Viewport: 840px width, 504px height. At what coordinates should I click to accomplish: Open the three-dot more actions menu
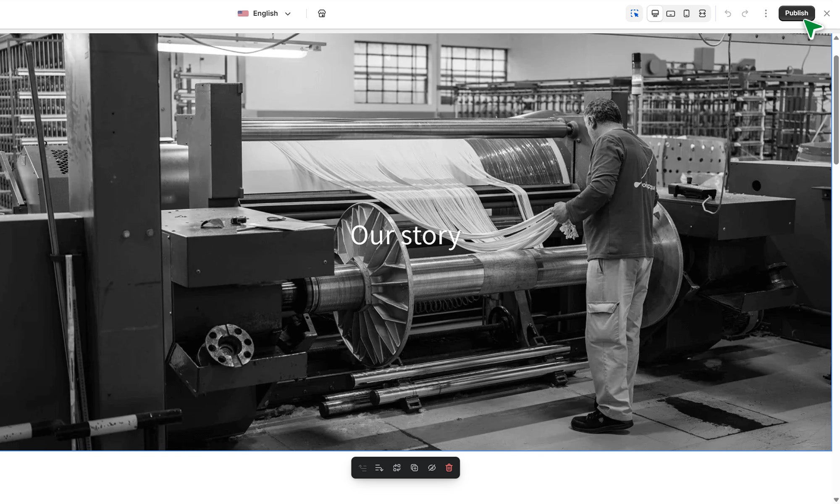pos(766,13)
